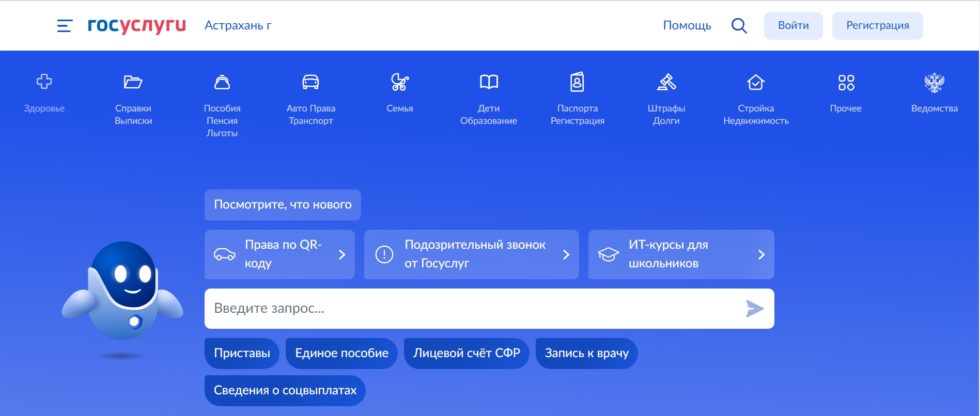The width and height of the screenshot is (980, 416).
Task: Select the Приставы suggestion chip
Action: [x=242, y=354]
